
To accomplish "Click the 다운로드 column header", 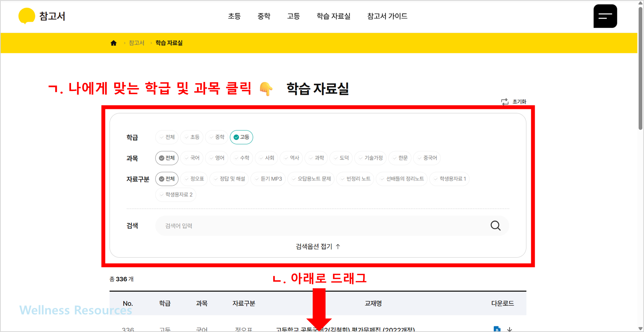I will tap(503, 303).
